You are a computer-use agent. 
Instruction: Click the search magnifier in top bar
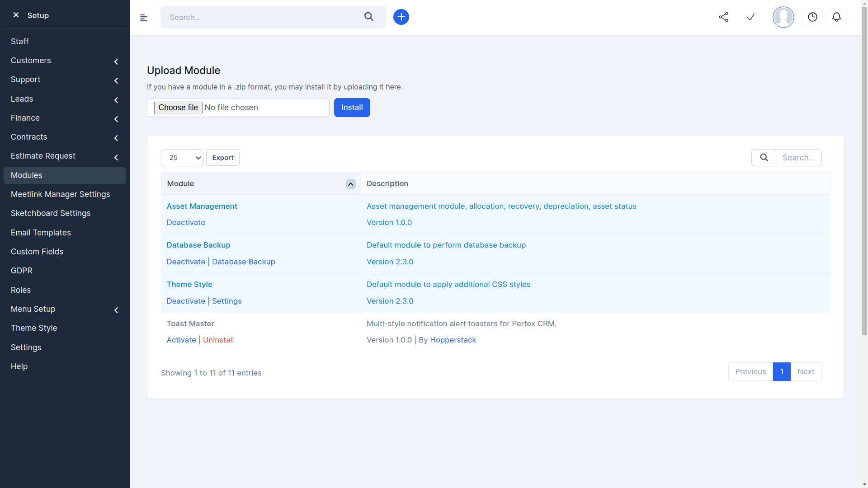click(369, 17)
